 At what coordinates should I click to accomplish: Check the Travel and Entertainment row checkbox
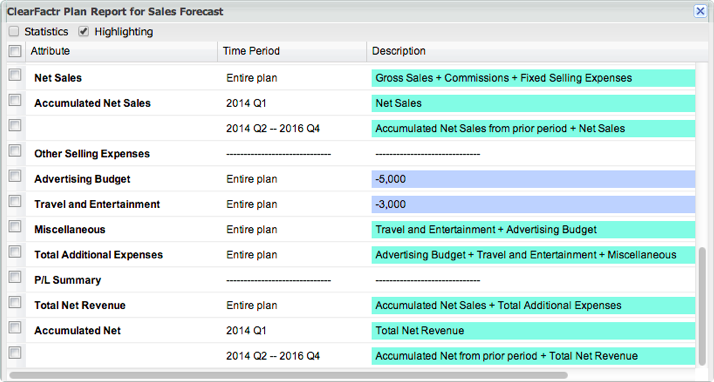click(15, 201)
